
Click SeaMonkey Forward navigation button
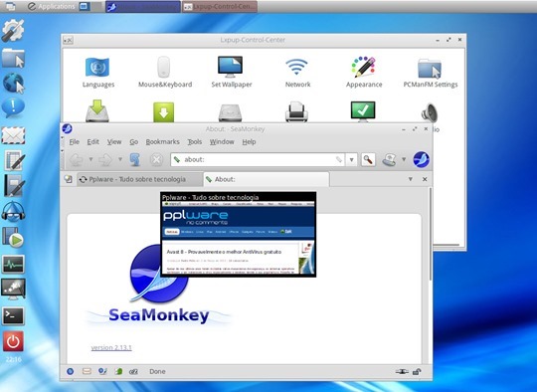105,159
